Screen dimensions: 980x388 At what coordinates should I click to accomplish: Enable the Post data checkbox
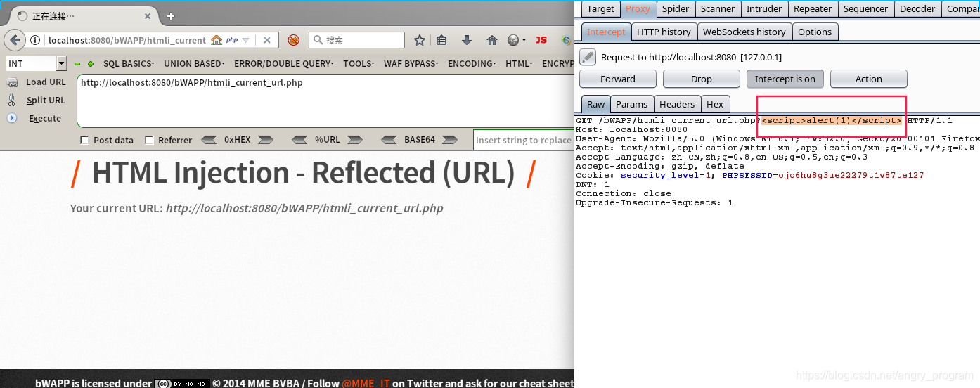click(x=85, y=140)
